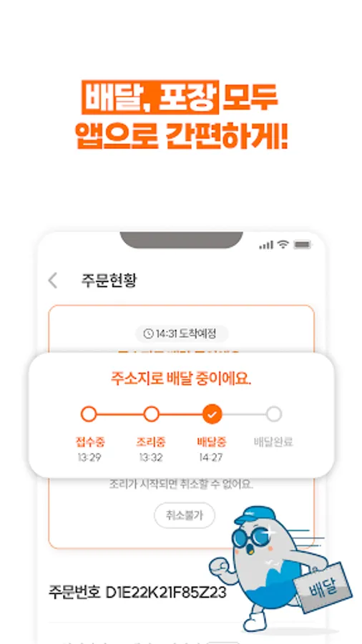The height and width of the screenshot is (644, 362).
Task: Tap the 취소불가 button
Action: pyautogui.click(x=185, y=515)
